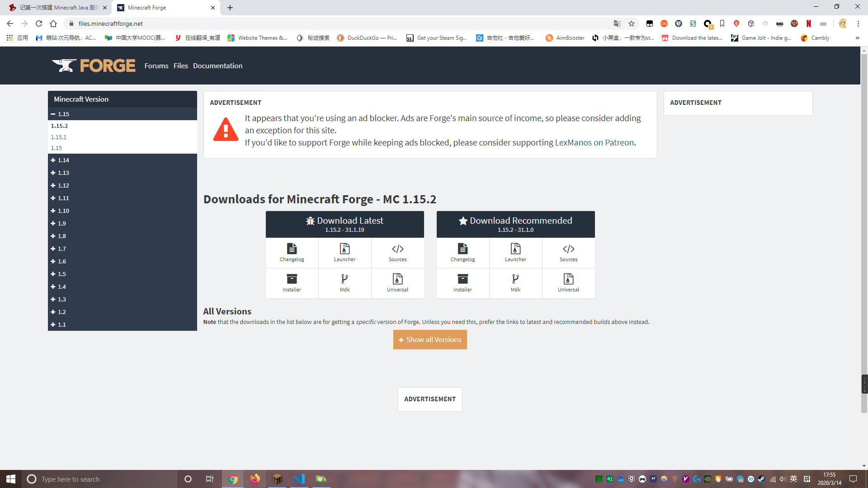This screenshot has height=488, width=868.
Task: Open Changelog under Download Recommended
Action: 462,253
